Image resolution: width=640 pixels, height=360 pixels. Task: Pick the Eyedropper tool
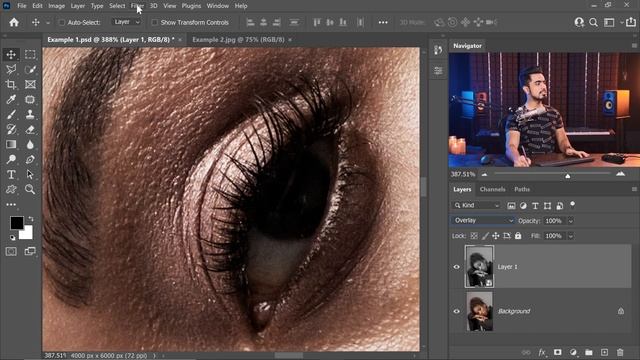11,100
